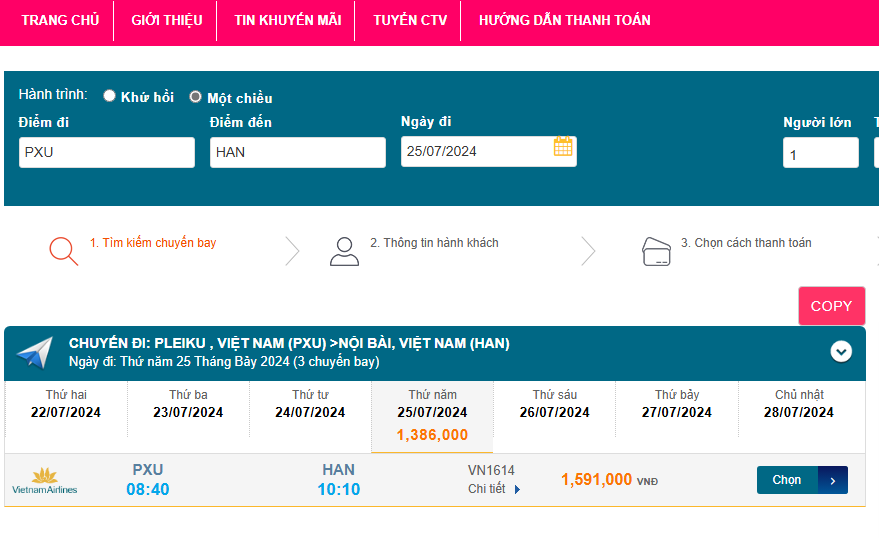Click the magnifier search step icon
This screenshot has width=879, height=538.
click(x=63, y=250)
